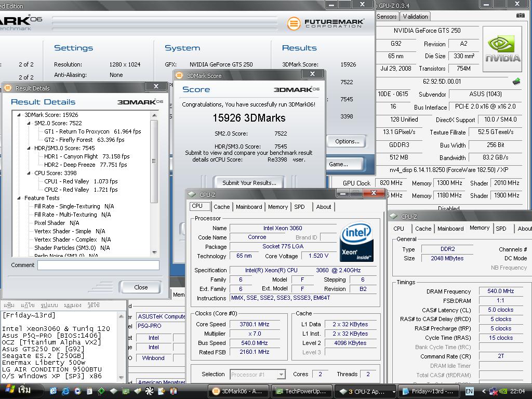Image resolution: width=532 pixels, height=399 pixels.
Task: Collapse the SM2.0 Score tree node
Action: click(x=29, y=123)
